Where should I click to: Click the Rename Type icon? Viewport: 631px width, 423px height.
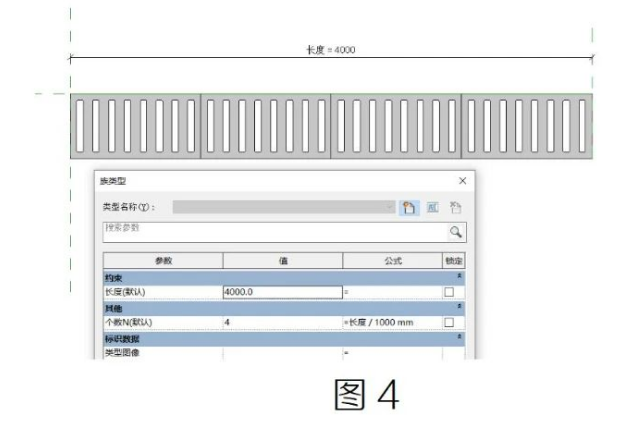(x=433, y=208)
